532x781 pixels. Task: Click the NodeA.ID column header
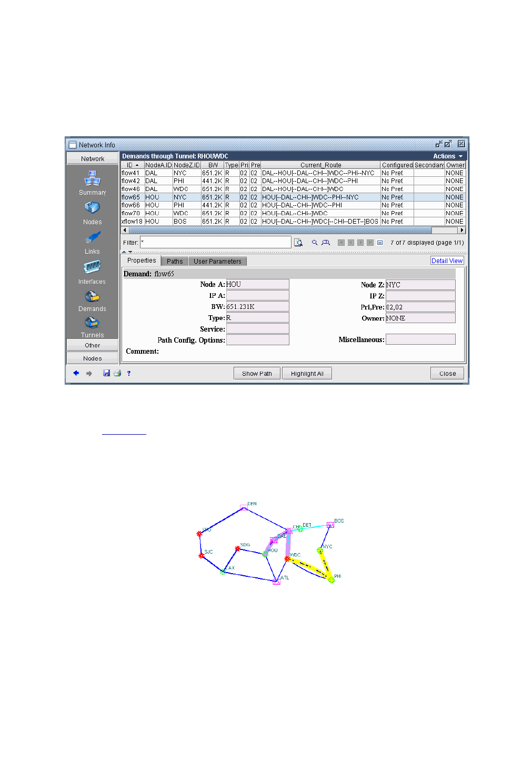coord(158,165)
